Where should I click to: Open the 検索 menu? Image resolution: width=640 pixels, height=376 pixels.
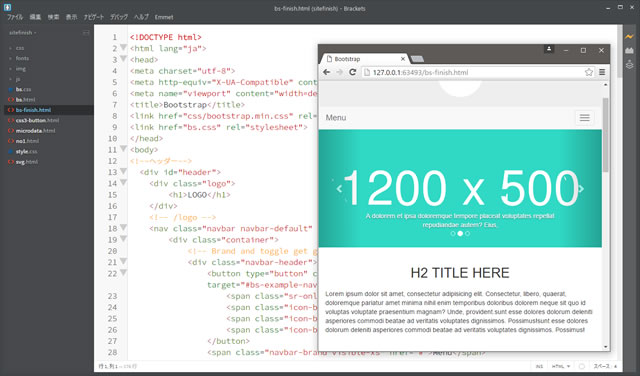pos(53,17)
